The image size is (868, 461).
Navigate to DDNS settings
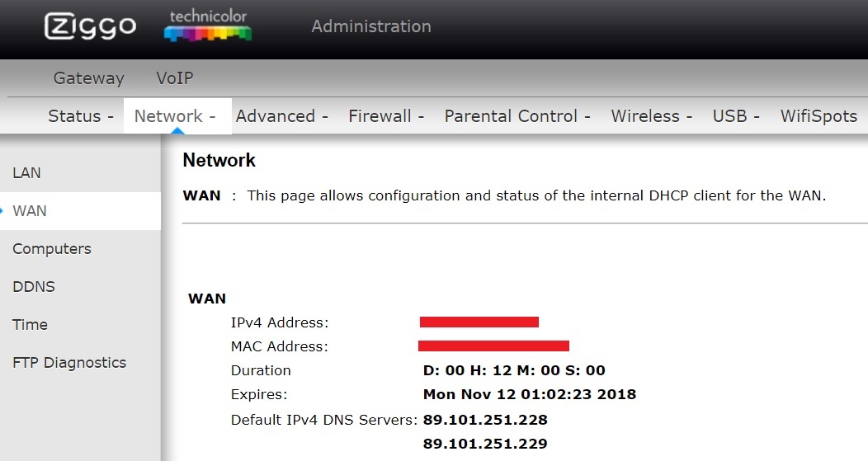[32, 287]
